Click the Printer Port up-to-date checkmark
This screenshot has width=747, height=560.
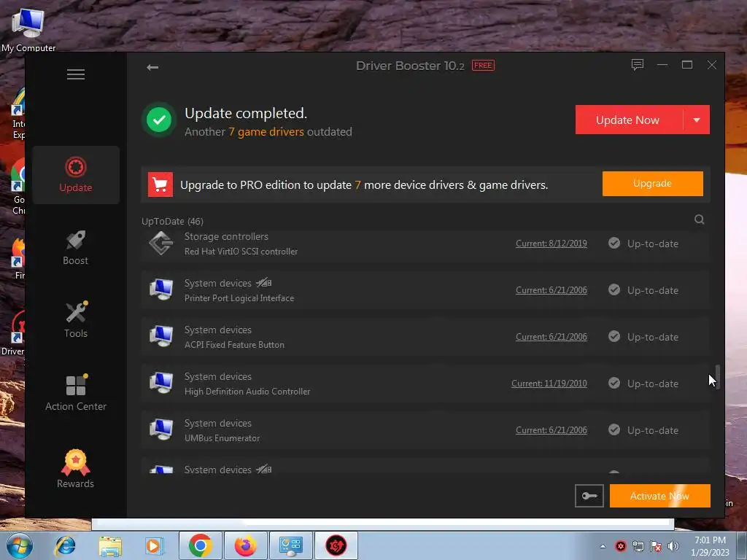pos(614,289)
